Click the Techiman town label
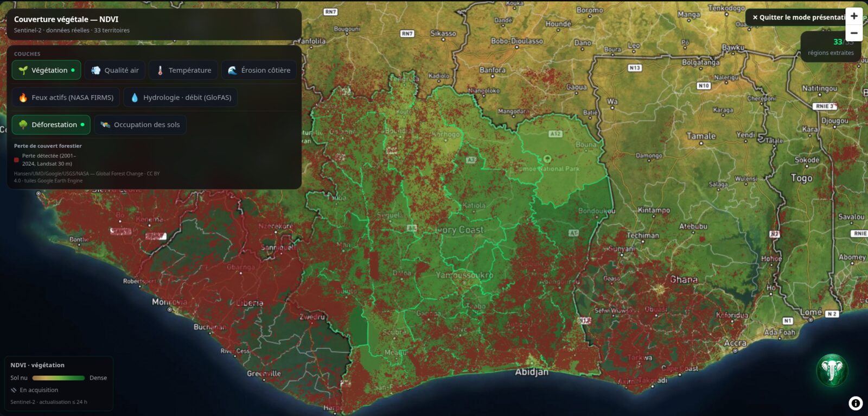 coord(643,236)
